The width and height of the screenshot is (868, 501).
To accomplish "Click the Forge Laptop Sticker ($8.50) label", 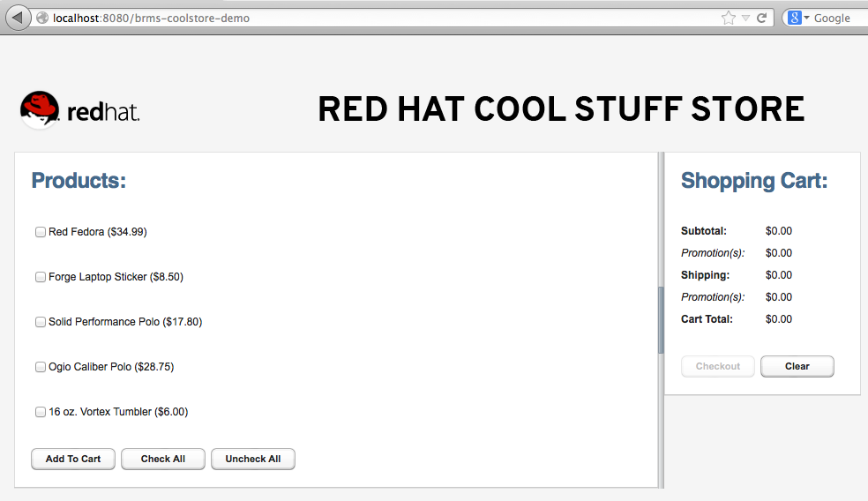I will pyautogui.click(x=116, y=277).
